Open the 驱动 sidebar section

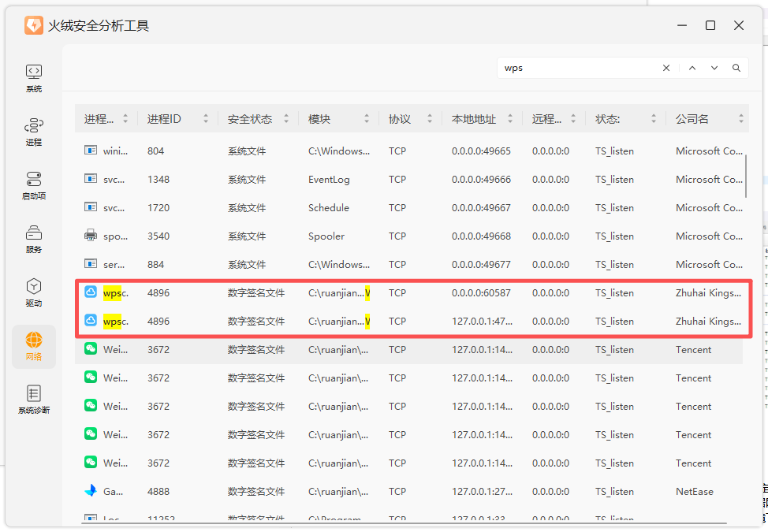(x=34, y=292)
